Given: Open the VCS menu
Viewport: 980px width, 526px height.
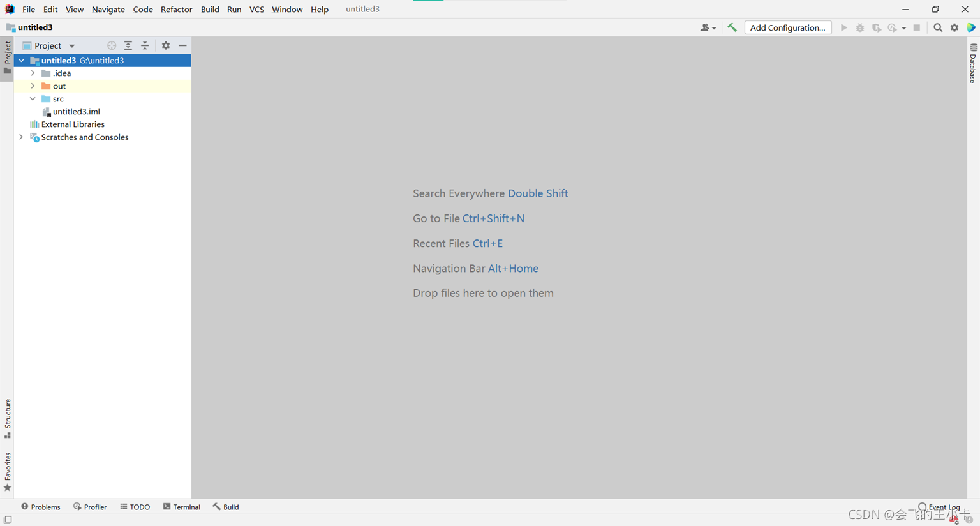Looking at the screenshot, I should click(256, 9).
